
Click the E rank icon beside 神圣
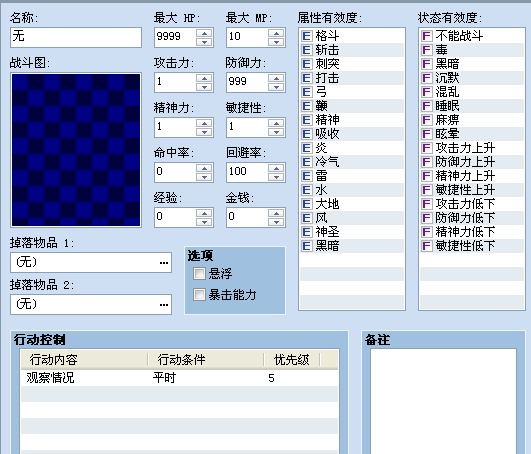(306, 232)
